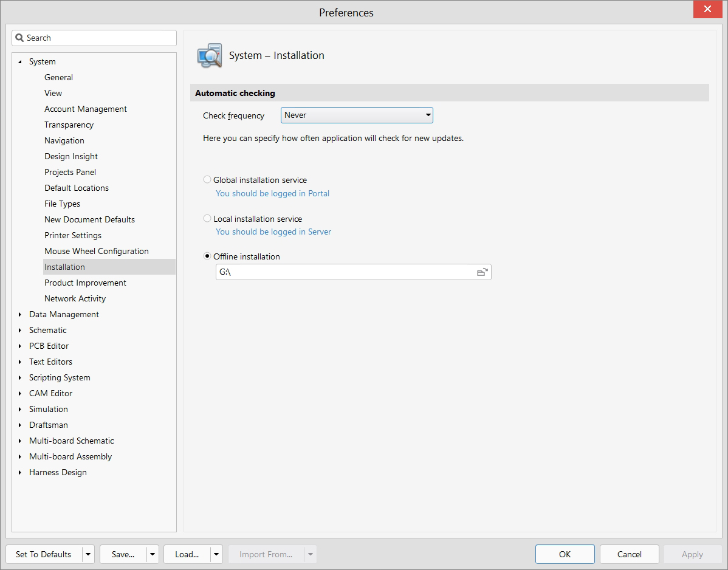
Task: Open the View preferences page
Action: point(53,93)
